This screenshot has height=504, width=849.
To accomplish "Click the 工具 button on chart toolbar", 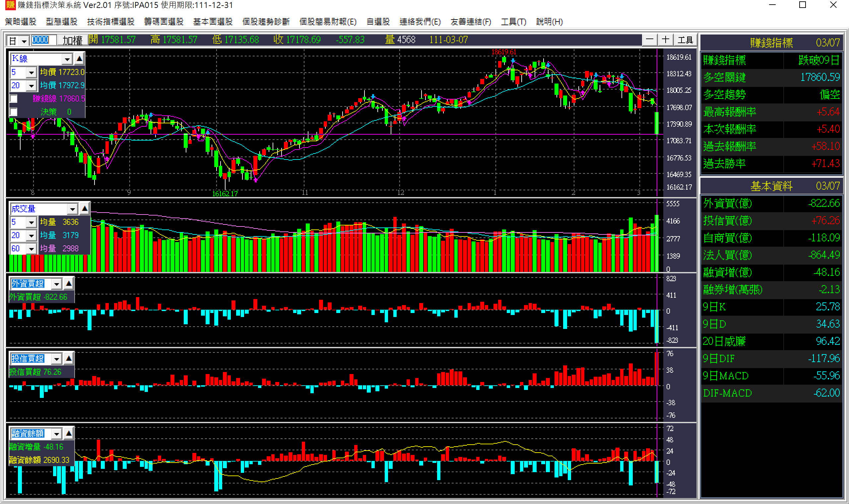I will pos(685,40).
